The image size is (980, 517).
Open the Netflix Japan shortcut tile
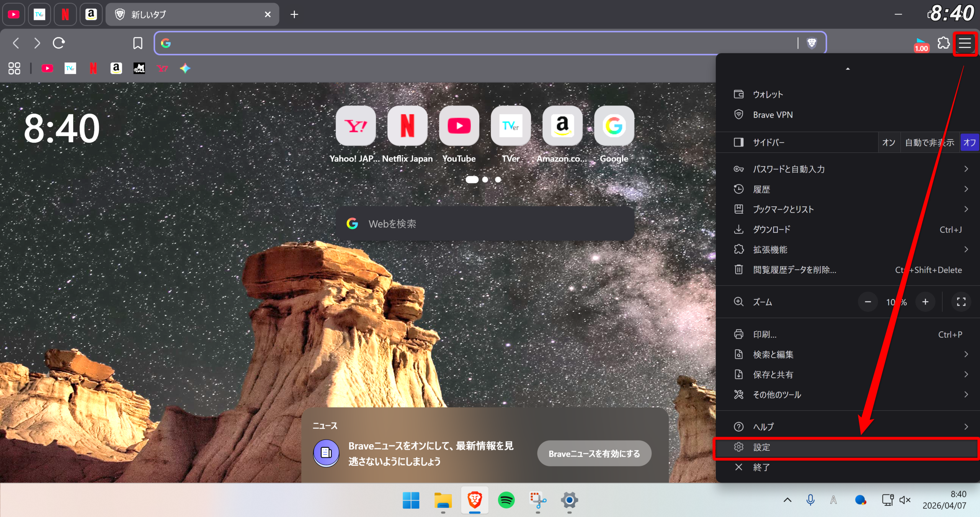407,126
